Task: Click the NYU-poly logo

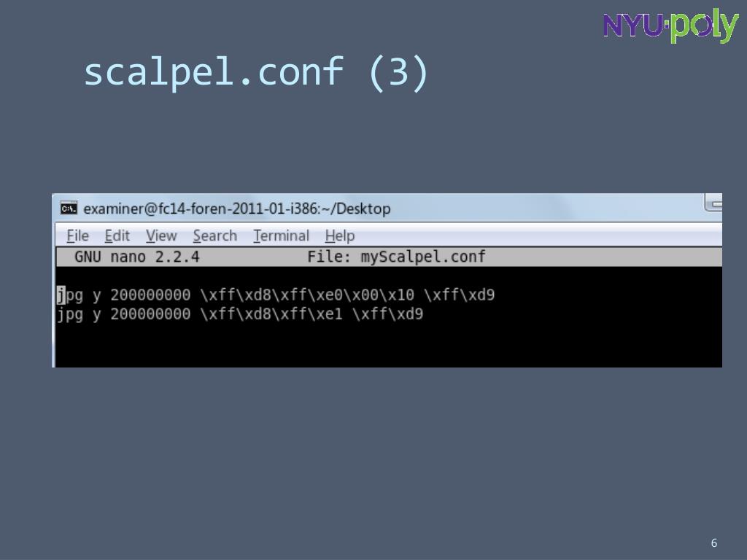Action: pos(671,26)
